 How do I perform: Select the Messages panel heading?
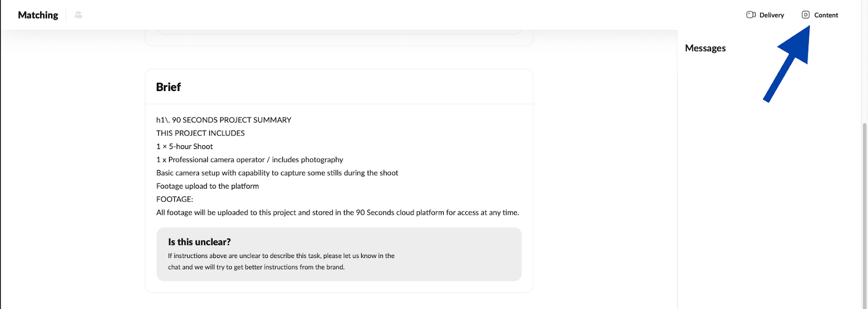click(x=705, y=48)
